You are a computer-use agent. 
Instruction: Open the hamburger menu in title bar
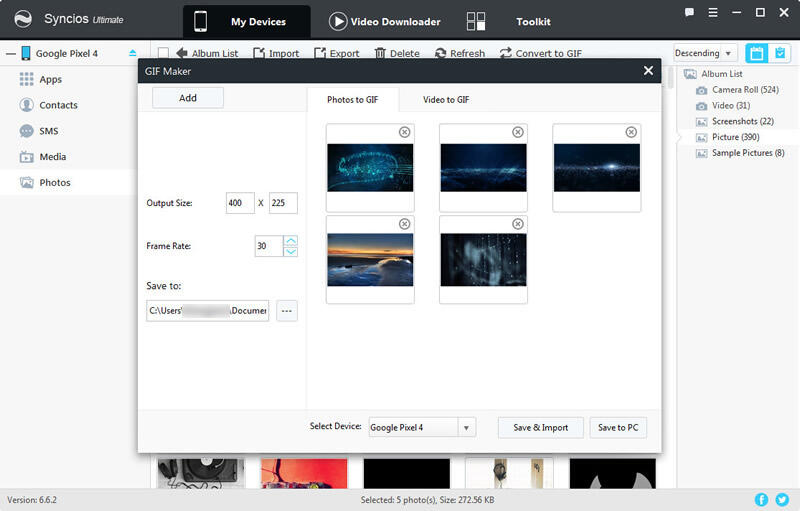click(x=713, y=13)
